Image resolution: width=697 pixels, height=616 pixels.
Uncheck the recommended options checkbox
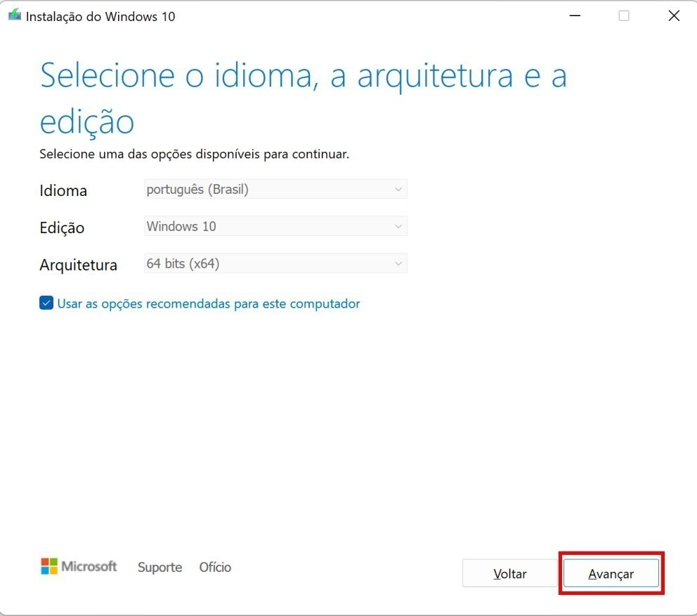(46, 303)
